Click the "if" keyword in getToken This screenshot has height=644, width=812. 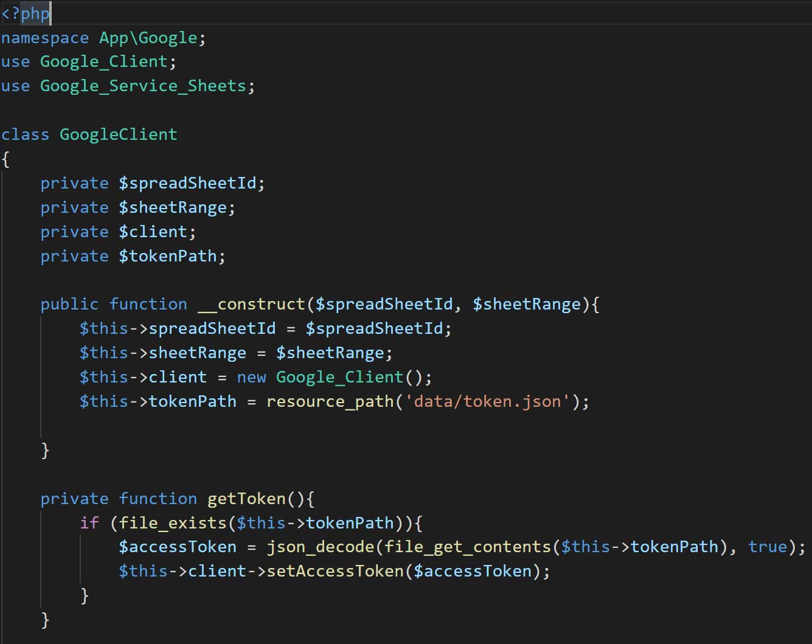tap(89, 523)
